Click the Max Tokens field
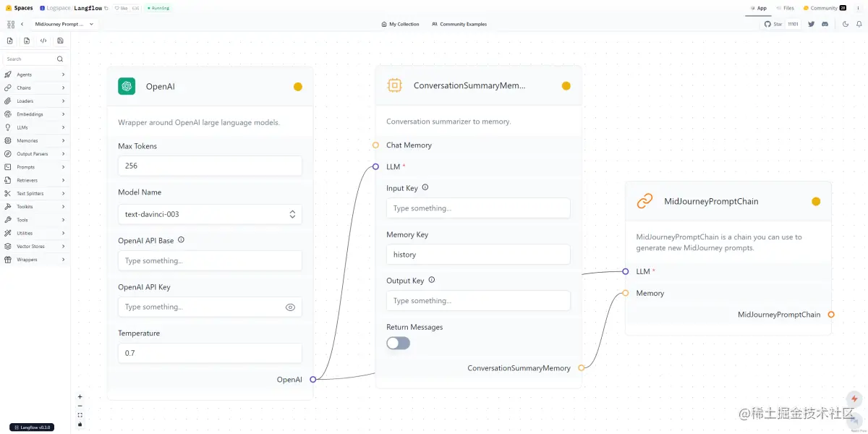Screen dimensions: 868x434 [210, 166]
